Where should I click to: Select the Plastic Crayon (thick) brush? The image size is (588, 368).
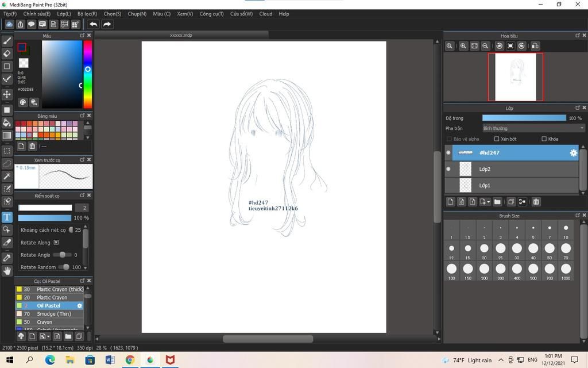49,289
